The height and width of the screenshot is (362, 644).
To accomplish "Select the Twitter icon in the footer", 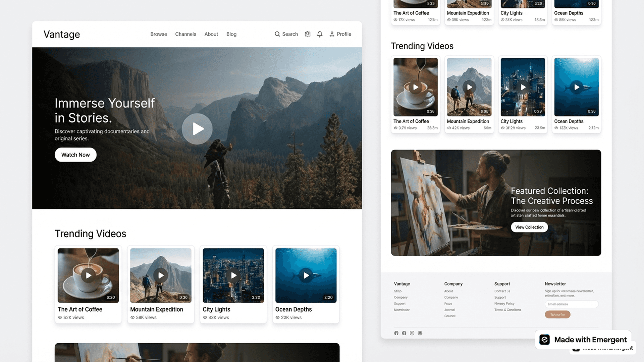I will [x=404, y=333].
